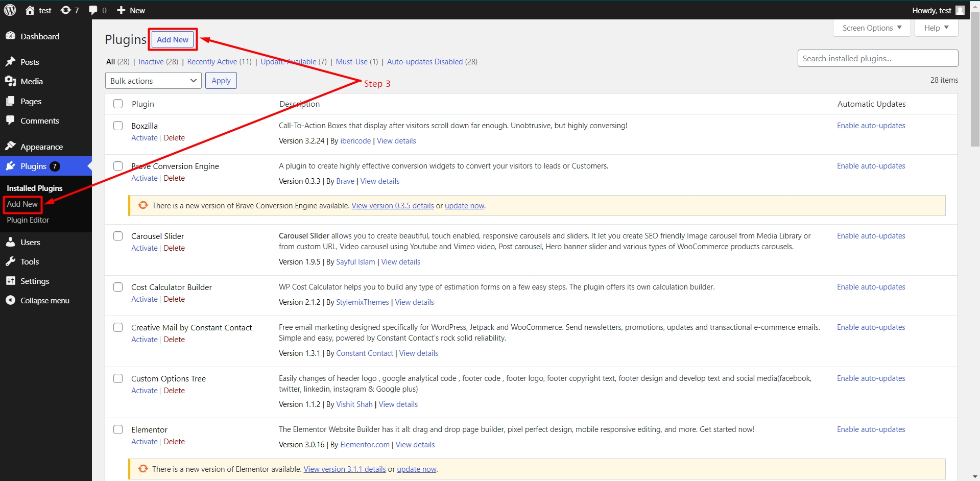Open the Pages sidebar icon
Viewport: 980px width, 481px height.
coord(10,101)
